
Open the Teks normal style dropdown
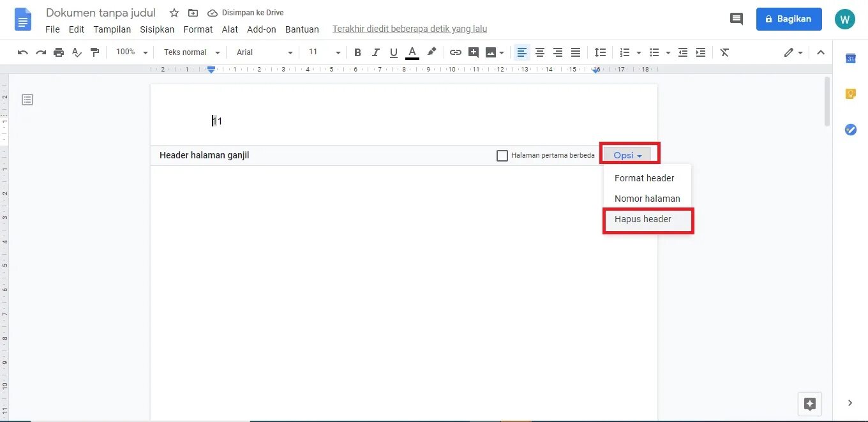click(191, 52)
